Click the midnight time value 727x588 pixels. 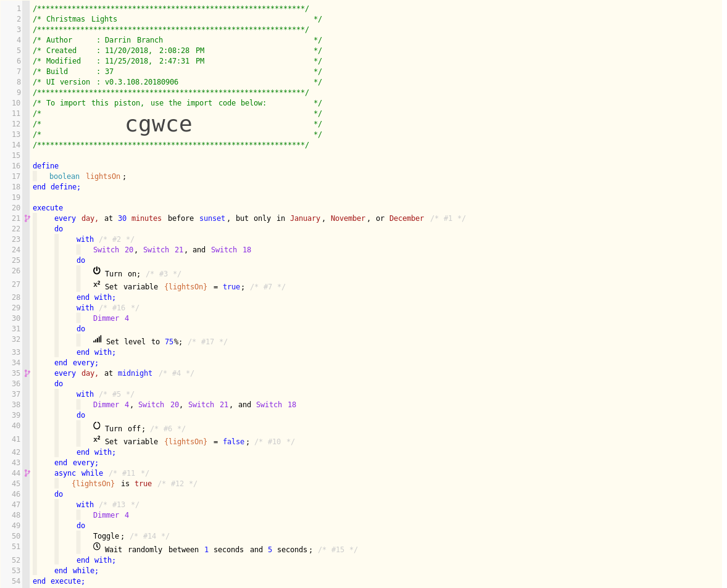[135, 373]
